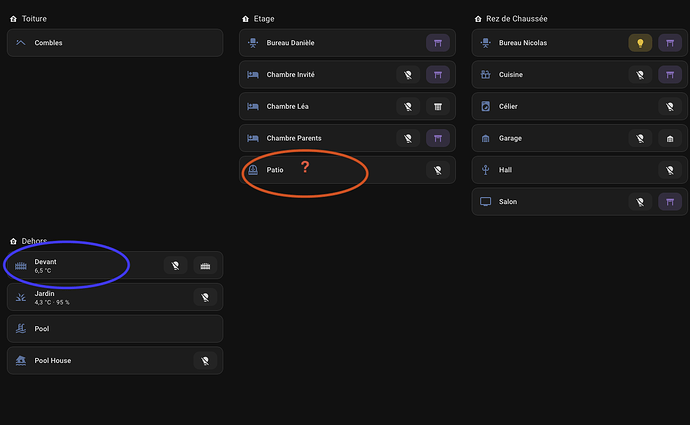
Task: Open the Rez de Chaussée section header
Action: tap(523, 18)
